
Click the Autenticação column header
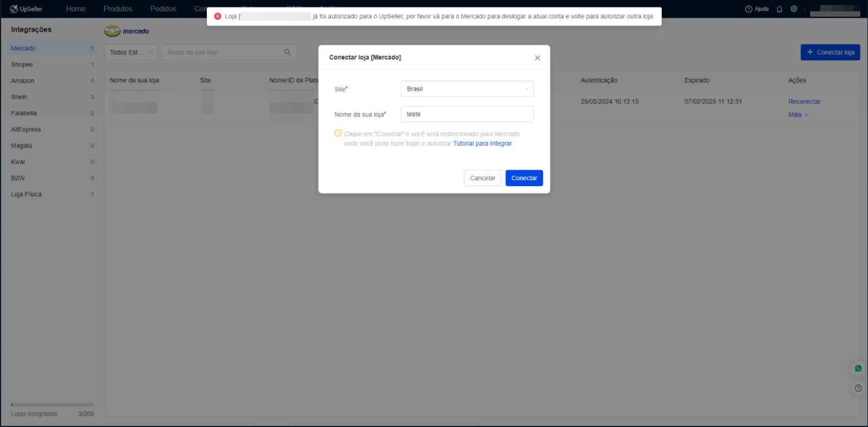599,81
